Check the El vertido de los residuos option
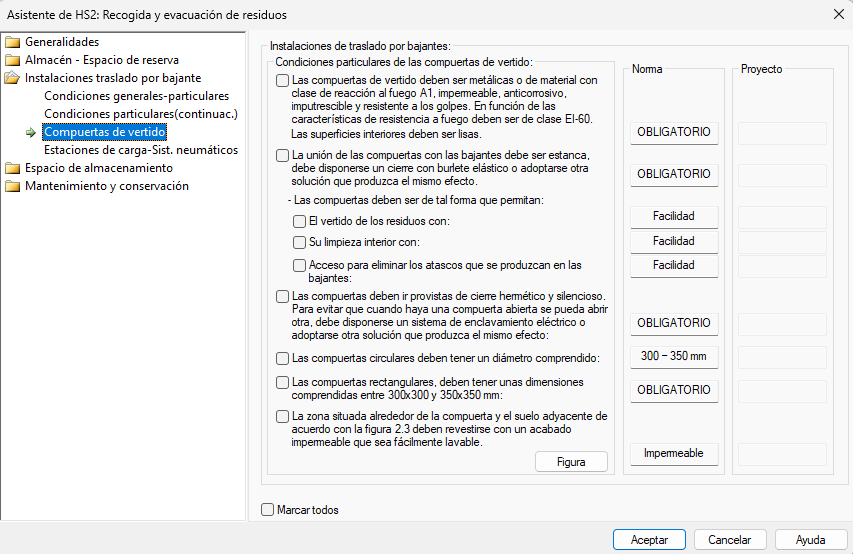The image size is (853, 554). coord(299,221)
